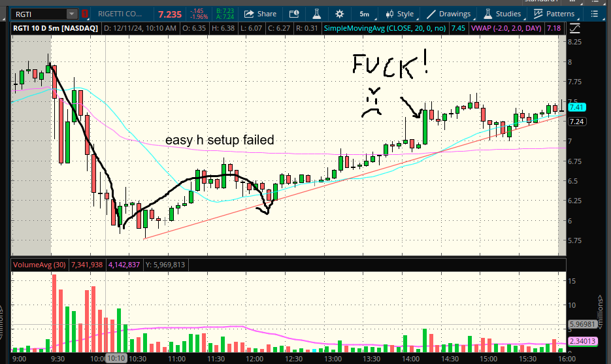Open the 5m timeframe selector
This screenshot has width=611, height=364.
point(365,14)
